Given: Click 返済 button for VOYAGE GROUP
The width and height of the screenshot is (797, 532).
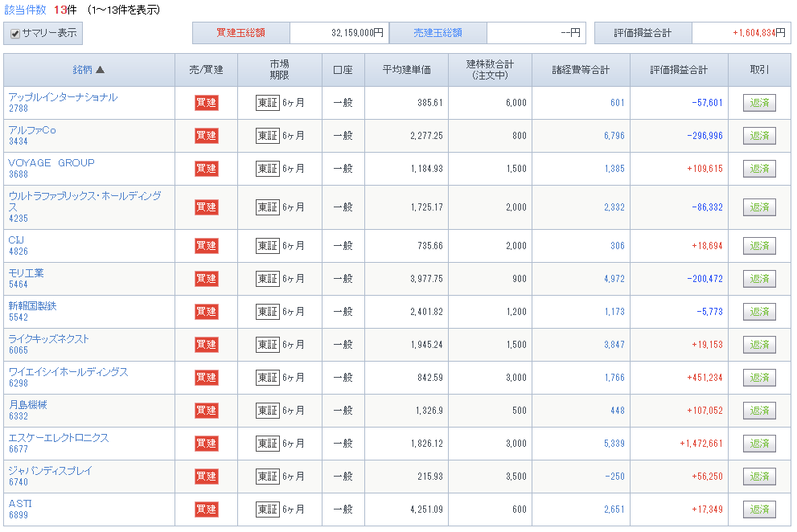Looking at the screenshot, I should coord(759,169).
